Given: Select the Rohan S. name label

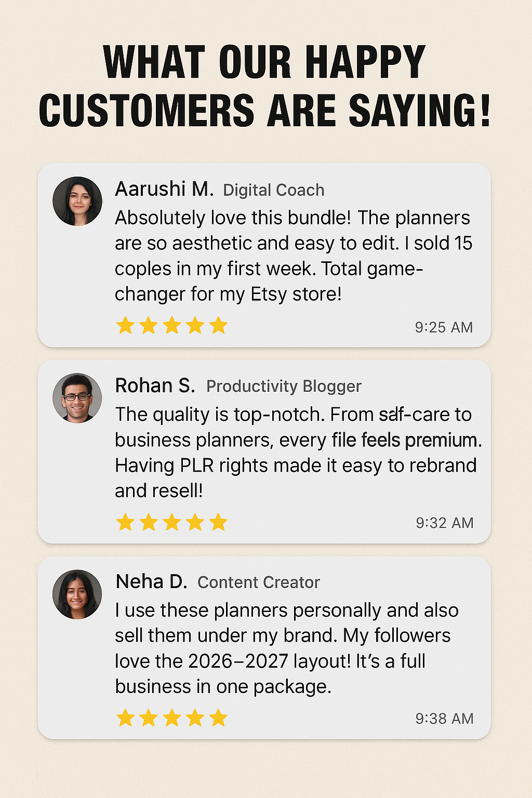Looking at the screenshot, I should tap(155, 385).
